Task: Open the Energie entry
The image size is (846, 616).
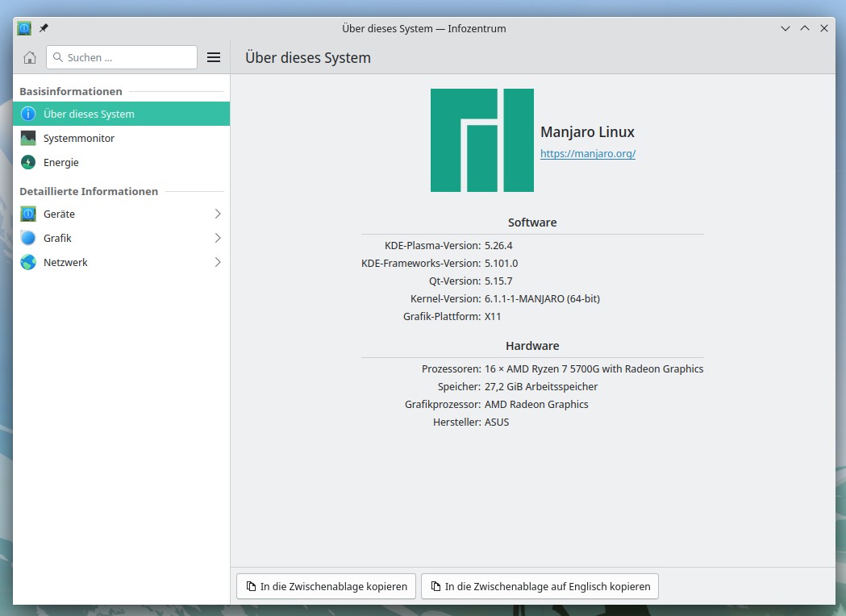Action: click(x=122, y=162)
